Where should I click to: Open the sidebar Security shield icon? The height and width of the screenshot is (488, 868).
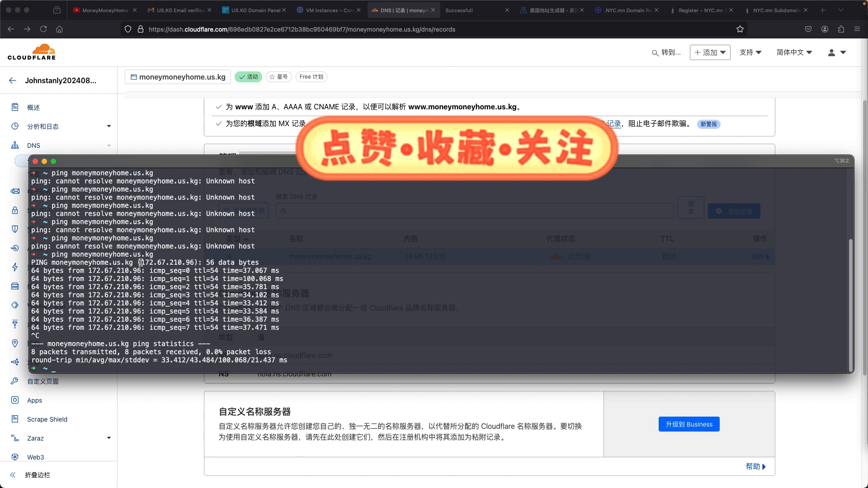click(15, 229)
